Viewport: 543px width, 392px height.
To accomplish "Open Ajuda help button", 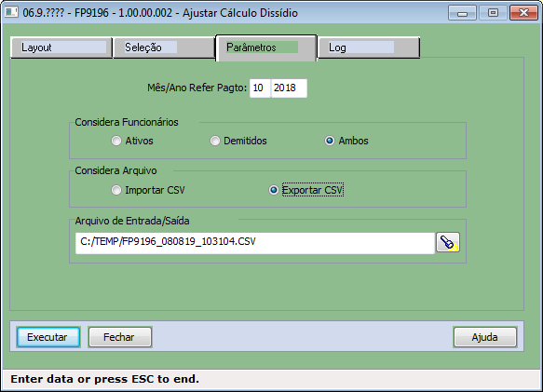I will click(485, 337).
